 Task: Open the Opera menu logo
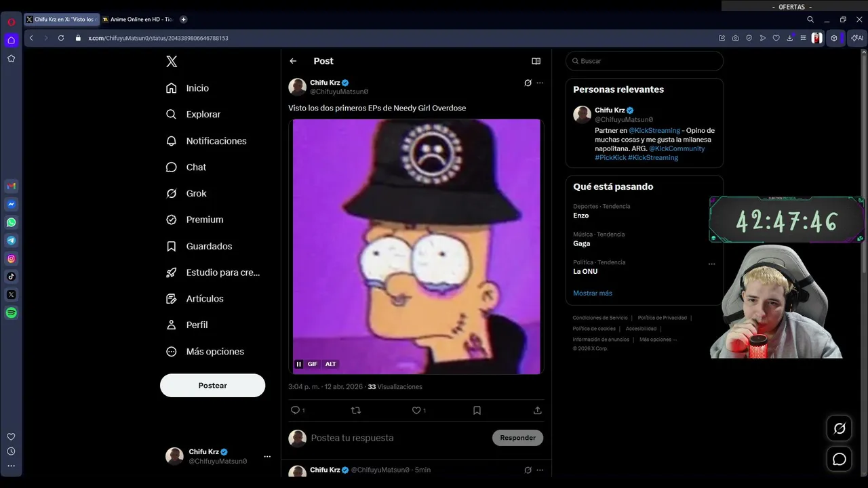click(11, 22)
